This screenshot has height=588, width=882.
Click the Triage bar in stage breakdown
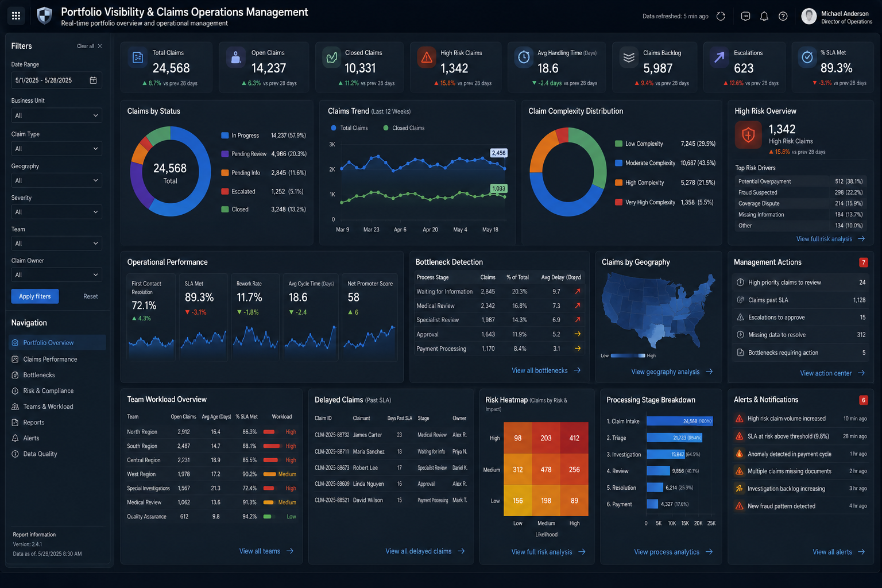click(x=674, y=438)
